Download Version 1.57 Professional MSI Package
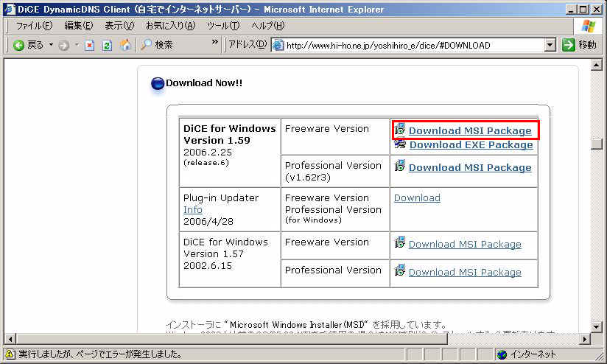The height and width of the screenshot is (364, 607). pos(465,272)
